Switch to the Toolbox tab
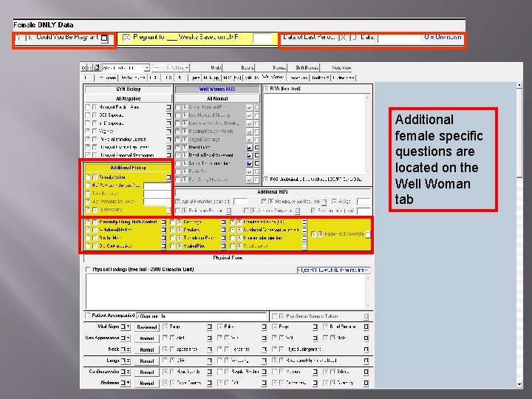Viewport: 532px width, 399px height. point(320,78)
